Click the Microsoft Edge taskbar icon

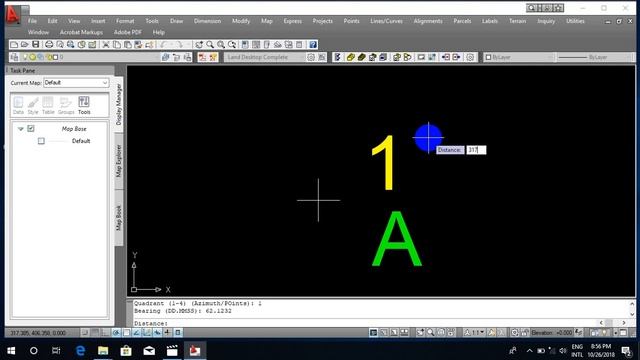[80, 350]
